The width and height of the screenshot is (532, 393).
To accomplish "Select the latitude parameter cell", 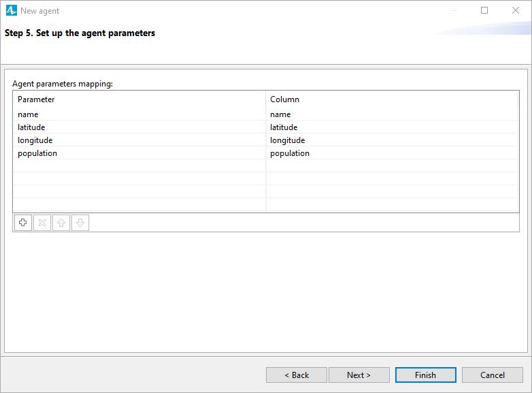I will click(139, 127).
